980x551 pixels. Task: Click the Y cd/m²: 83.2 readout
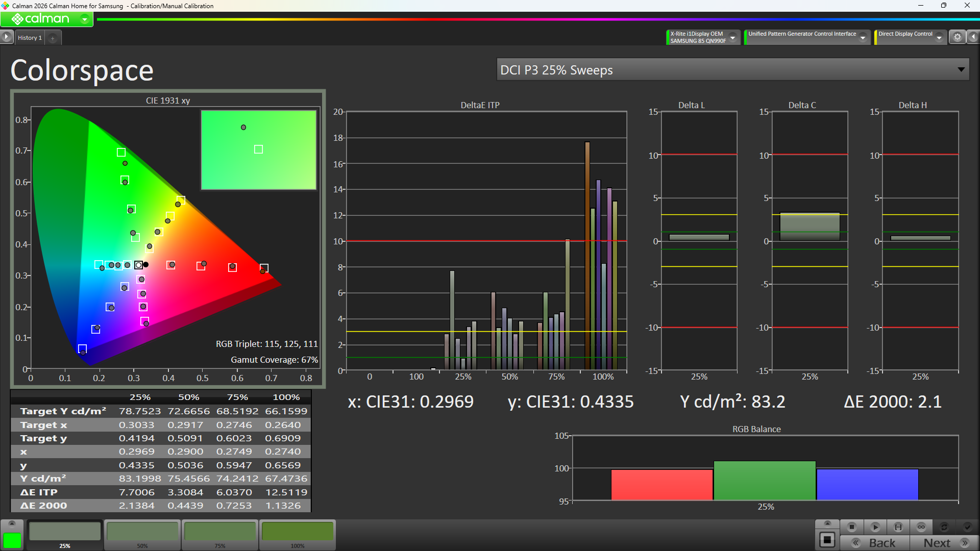(x=732, y=402)
